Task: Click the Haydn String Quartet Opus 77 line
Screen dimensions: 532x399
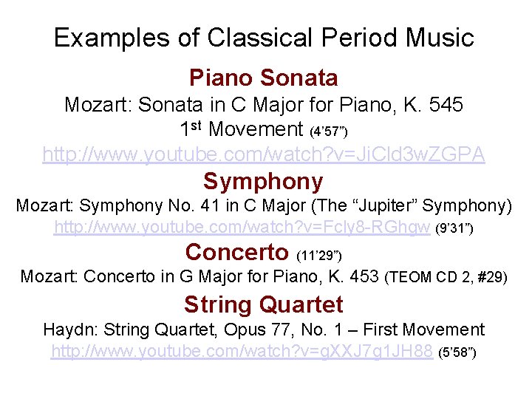Action: (x=264, y=330)
